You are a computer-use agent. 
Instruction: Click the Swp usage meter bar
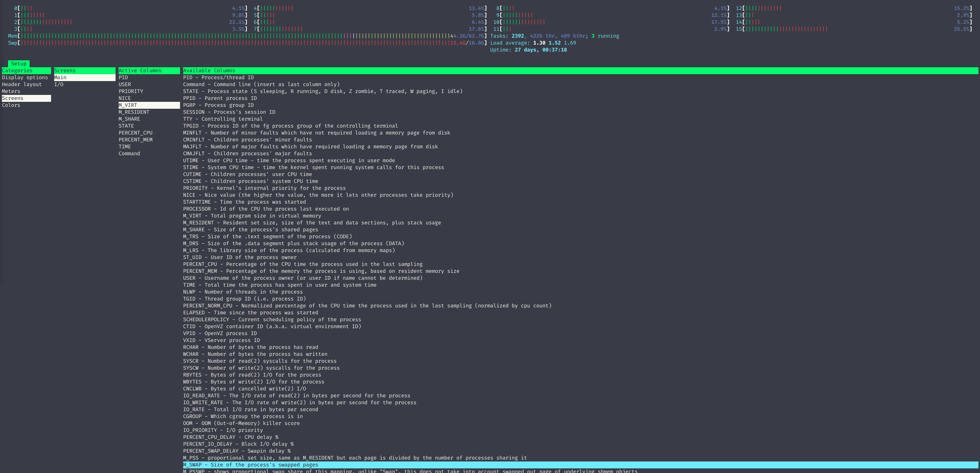point(234,43)
